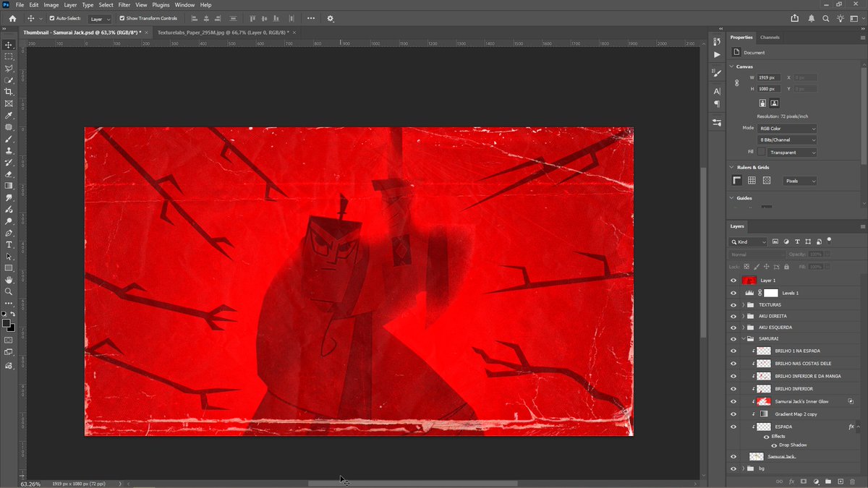Select the Move tool in the toolbar
868x488 pixels.
click(9, 45)
